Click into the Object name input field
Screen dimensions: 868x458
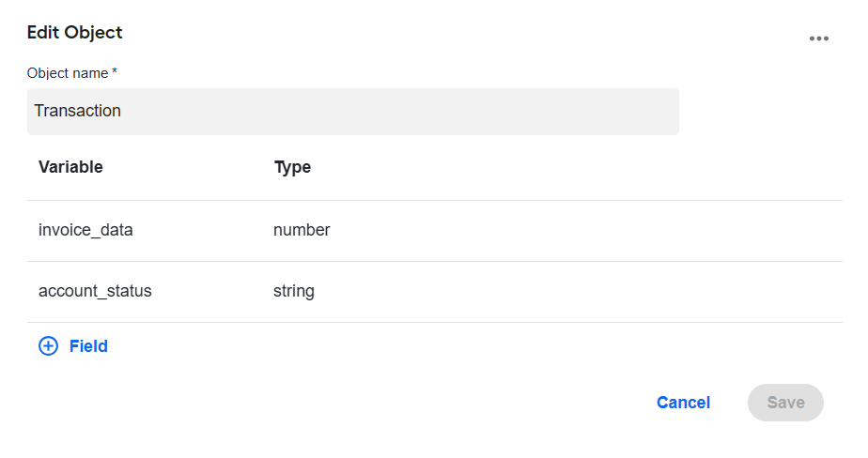352,111
